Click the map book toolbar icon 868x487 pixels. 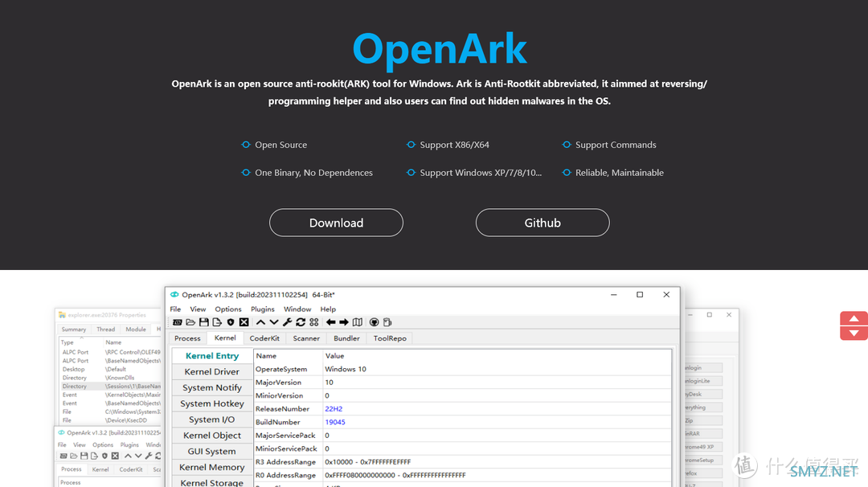pos(358,322)
